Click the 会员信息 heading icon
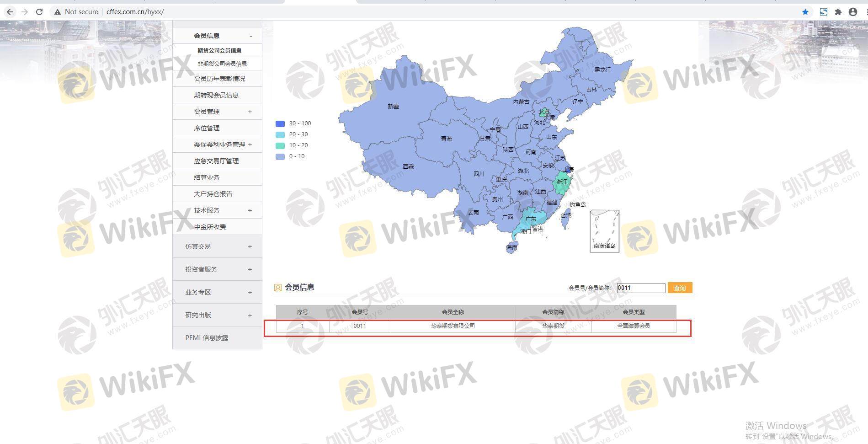 coord(277,288)
